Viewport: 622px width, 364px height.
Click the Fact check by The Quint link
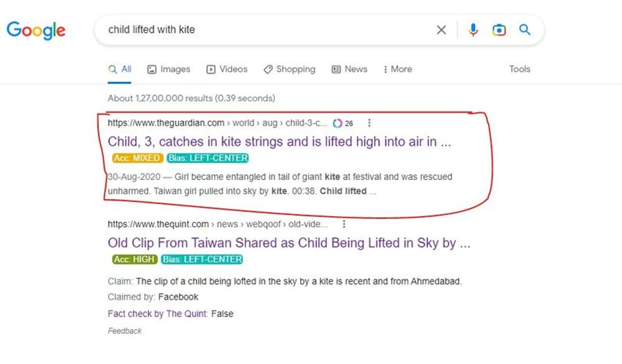click(x=158, y=313)
